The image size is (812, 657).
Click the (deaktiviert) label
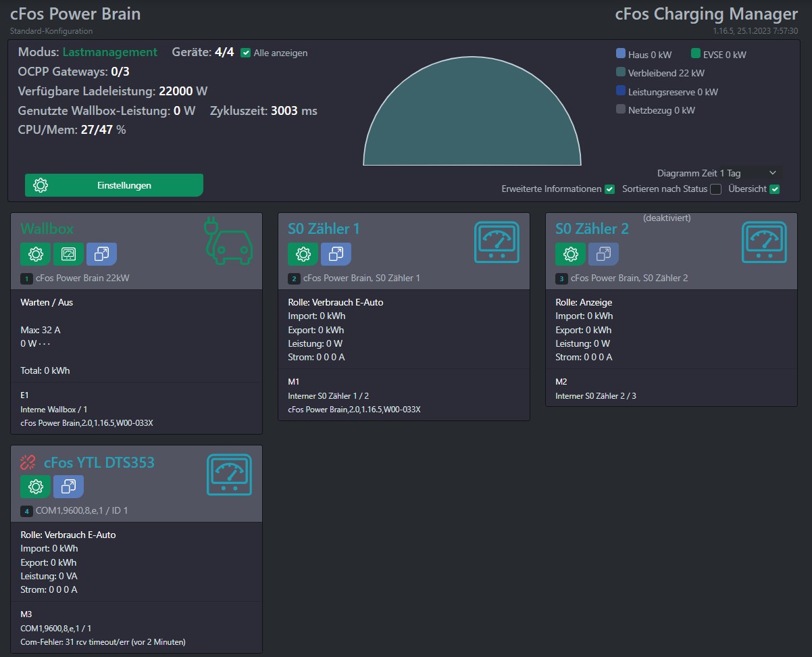click(x=667, y=218)
